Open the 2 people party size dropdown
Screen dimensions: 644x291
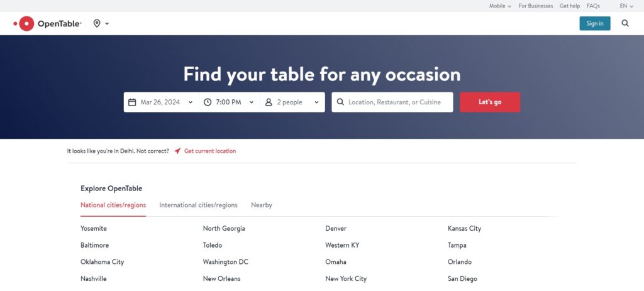[x=292, y=102]
